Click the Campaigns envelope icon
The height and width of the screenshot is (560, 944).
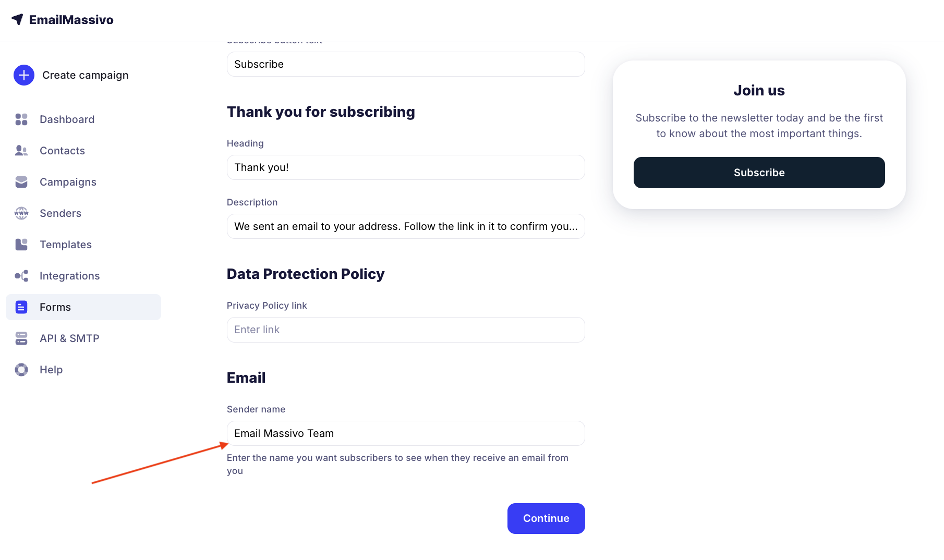click(21, 182)
